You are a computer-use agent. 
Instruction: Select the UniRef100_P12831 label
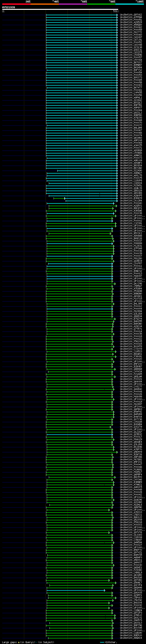131,246
